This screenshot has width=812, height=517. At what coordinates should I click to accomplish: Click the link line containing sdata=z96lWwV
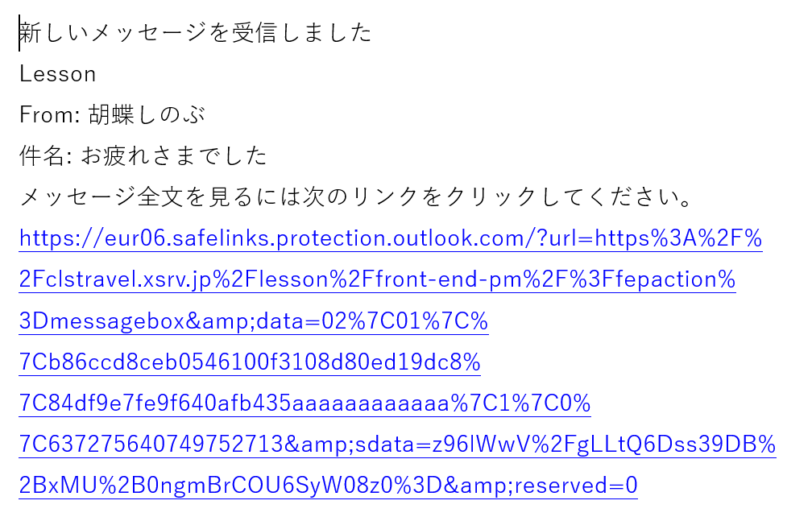coord(397,444)
